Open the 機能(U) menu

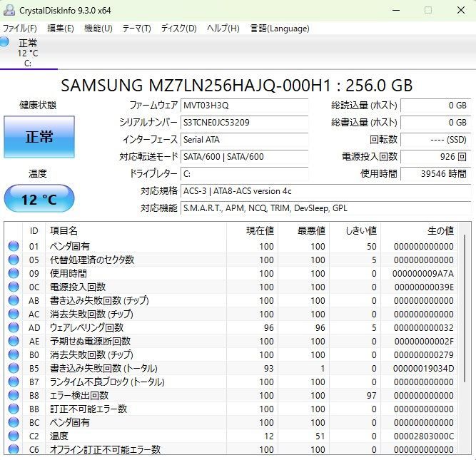pos(98,29)
